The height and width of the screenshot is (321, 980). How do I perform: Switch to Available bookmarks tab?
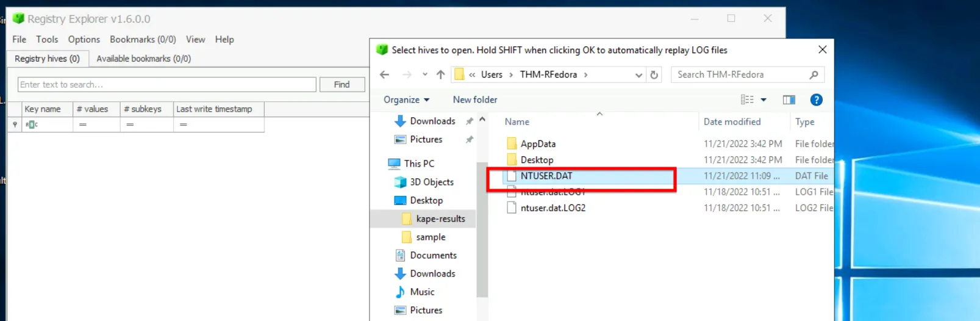pyautogui.click(x=143, y=59)
